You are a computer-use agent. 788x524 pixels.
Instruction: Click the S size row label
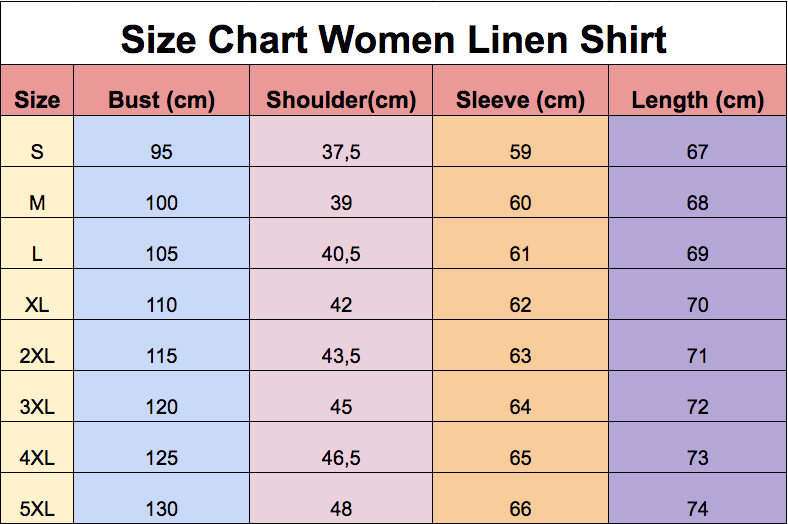[x=37, y=152]
